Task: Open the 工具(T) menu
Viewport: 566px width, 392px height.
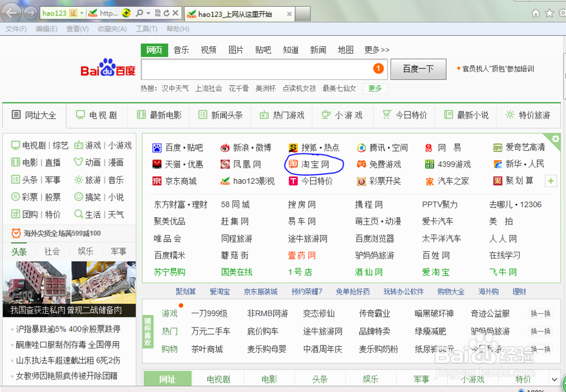Action: pyautogui.click(x=147, y=29)
